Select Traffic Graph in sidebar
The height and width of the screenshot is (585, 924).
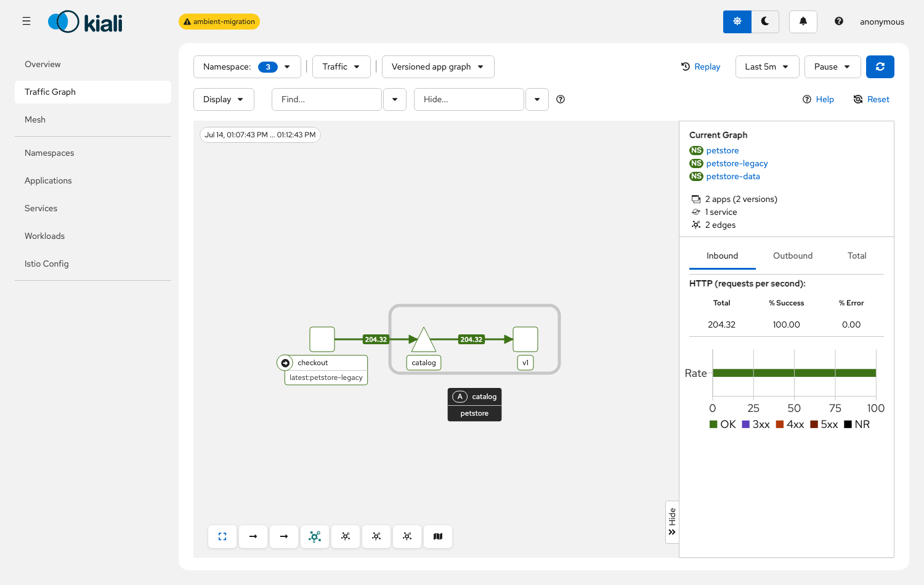pos(93,92)
